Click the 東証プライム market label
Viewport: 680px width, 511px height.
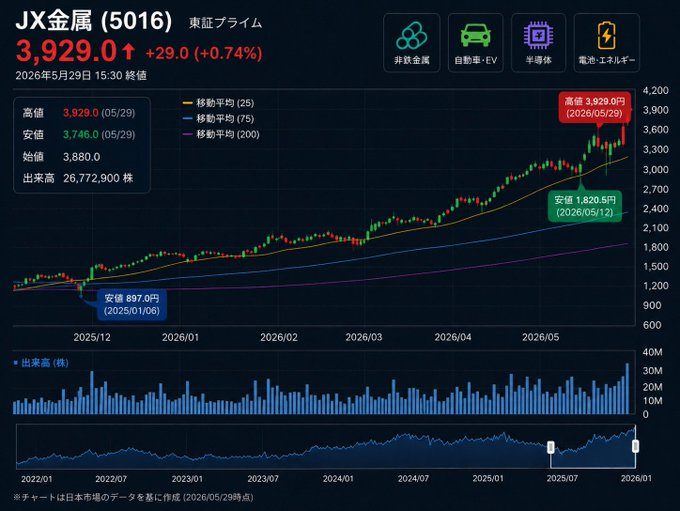pos(226,23)
